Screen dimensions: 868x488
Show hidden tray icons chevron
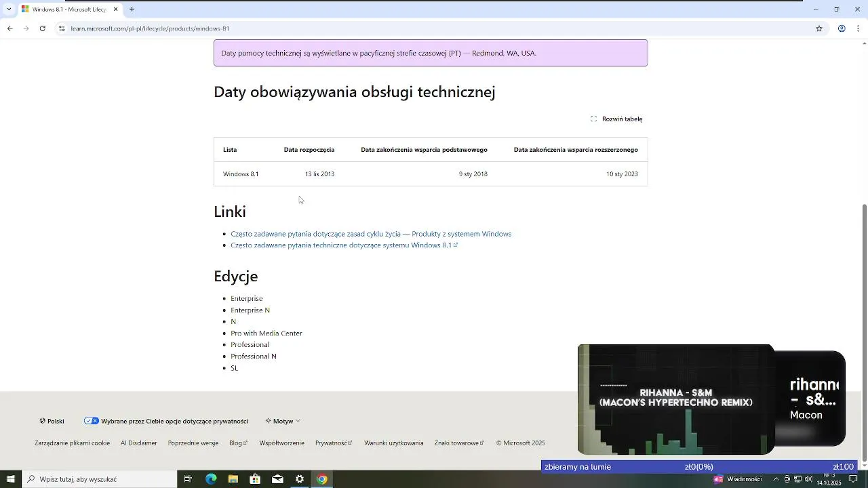pyautogui.click(x=776, y=479)
